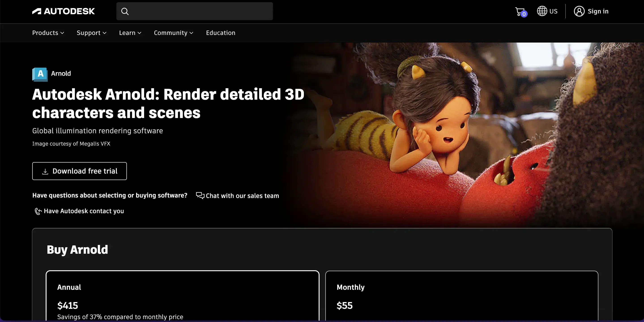644x322 pixels.
Task: Click Download free trial
Action: [x=79, y=171]
